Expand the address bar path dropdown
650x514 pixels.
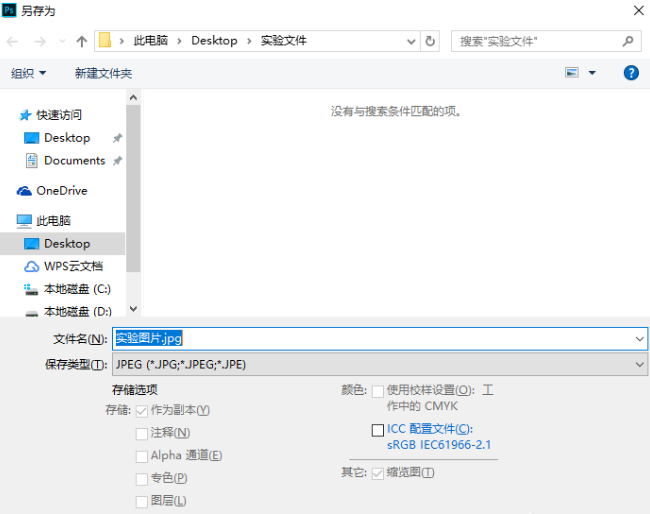coord(411,41)
